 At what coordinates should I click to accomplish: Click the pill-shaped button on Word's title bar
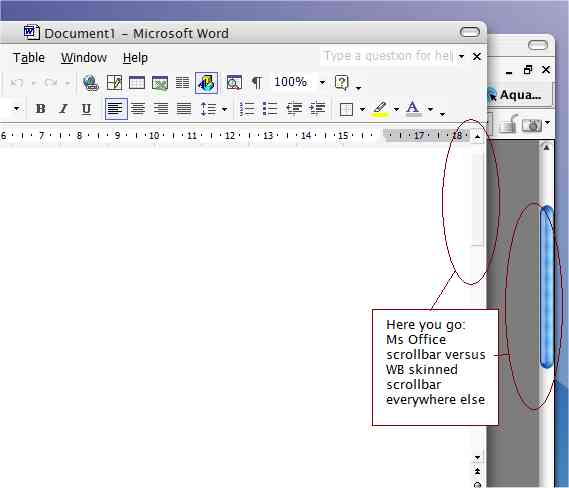tap(470, 32)
